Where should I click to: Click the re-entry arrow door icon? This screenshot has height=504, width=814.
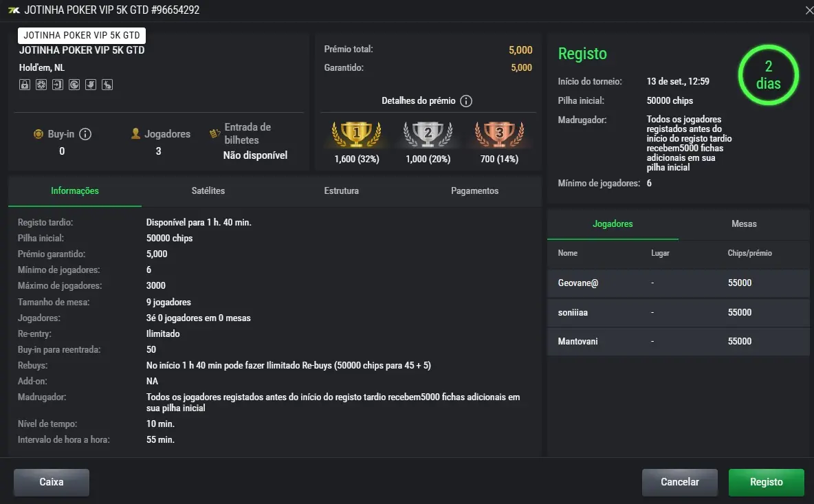pos(58,85)
